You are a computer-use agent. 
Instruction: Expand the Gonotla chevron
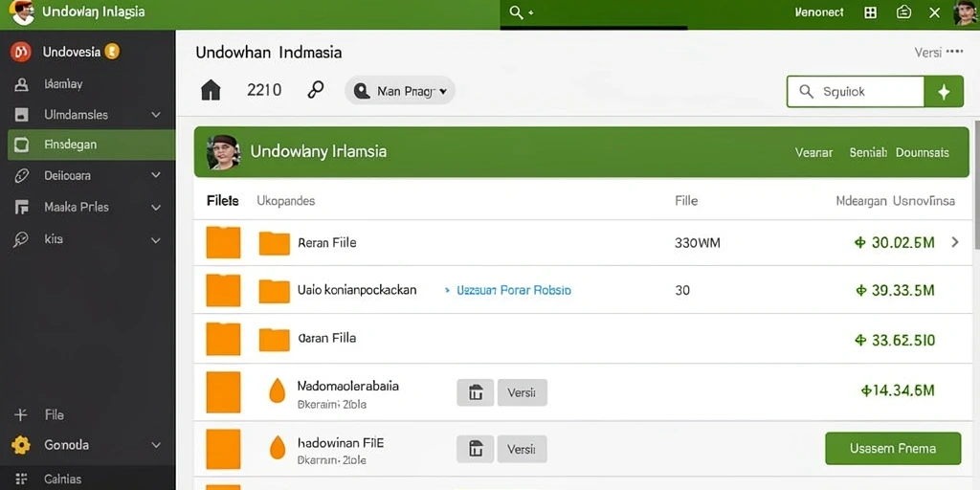click(x=156, y=445)
